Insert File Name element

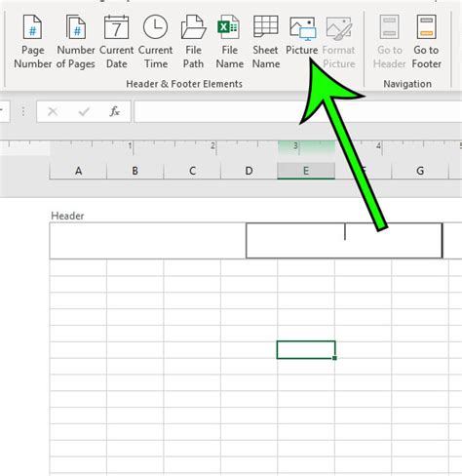(229, 42)
